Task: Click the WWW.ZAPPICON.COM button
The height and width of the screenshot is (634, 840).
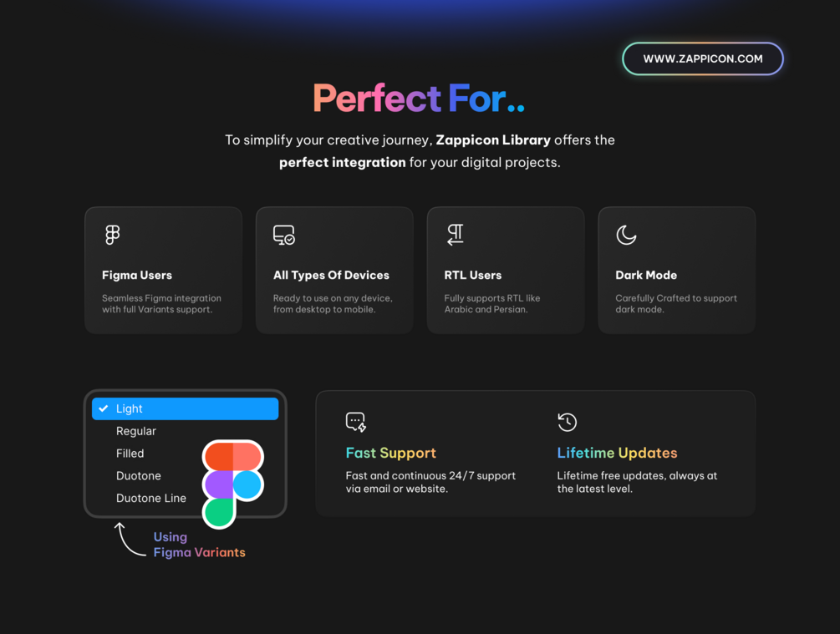Action: pos(702,59)
